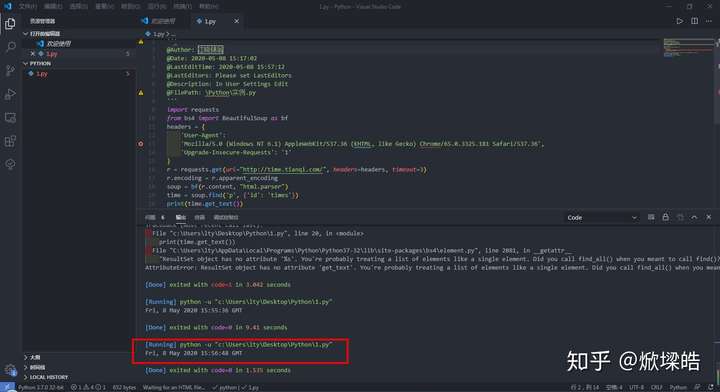The width and height of the screenshot is (720, 392).
Task: Switch to the Welcome editor tab
Action: (x=162, y=21)
